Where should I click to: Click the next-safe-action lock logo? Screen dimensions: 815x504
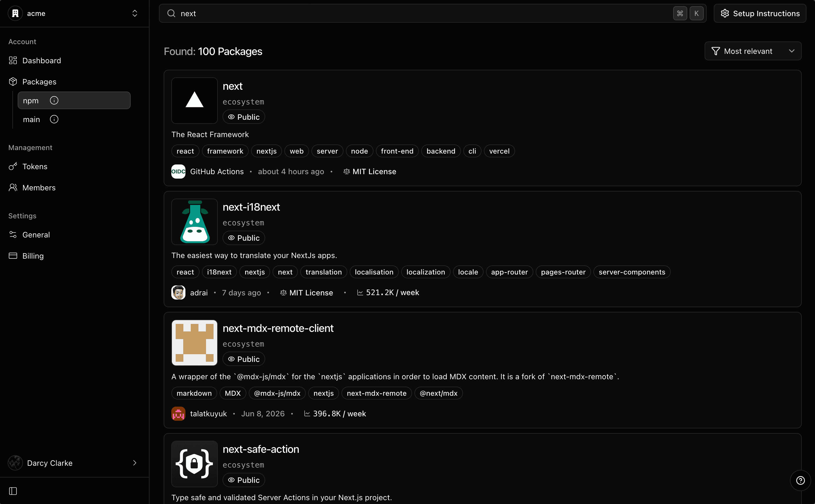(195, 464)
